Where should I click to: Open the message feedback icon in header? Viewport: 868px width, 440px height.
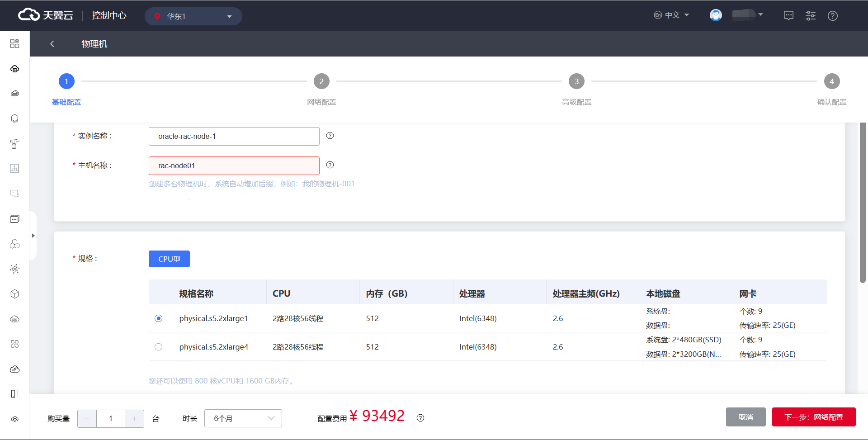788,16
